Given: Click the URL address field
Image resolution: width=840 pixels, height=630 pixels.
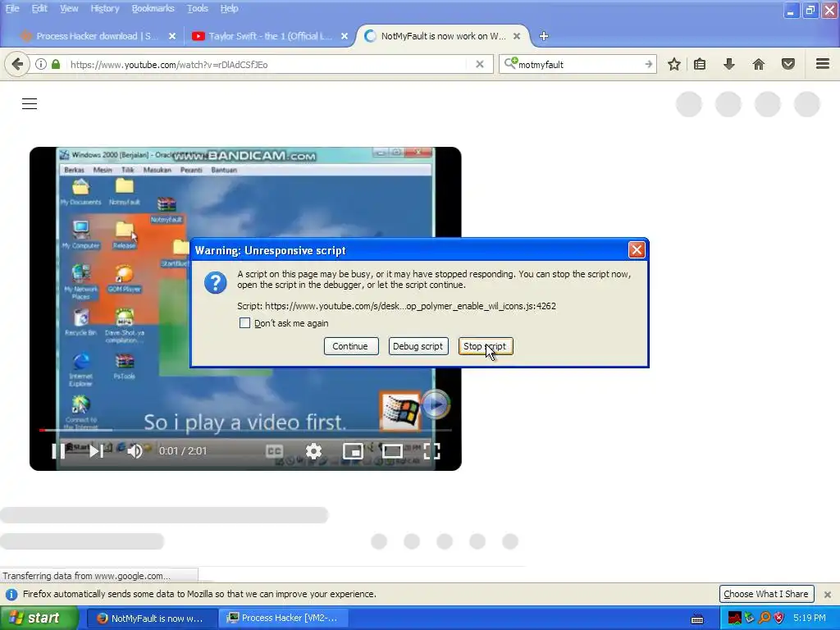Looking at the screenshot, I should 268,64.
